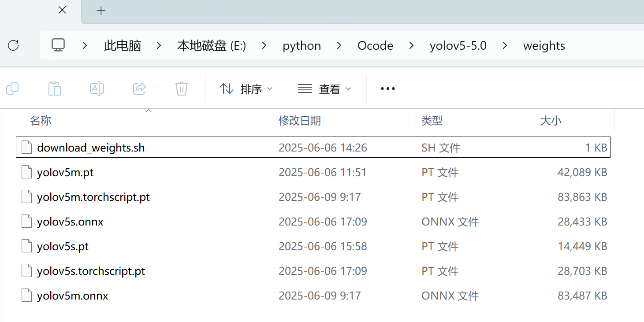
Task: Open the See more (...) toolbar menu
Action: 387,89
